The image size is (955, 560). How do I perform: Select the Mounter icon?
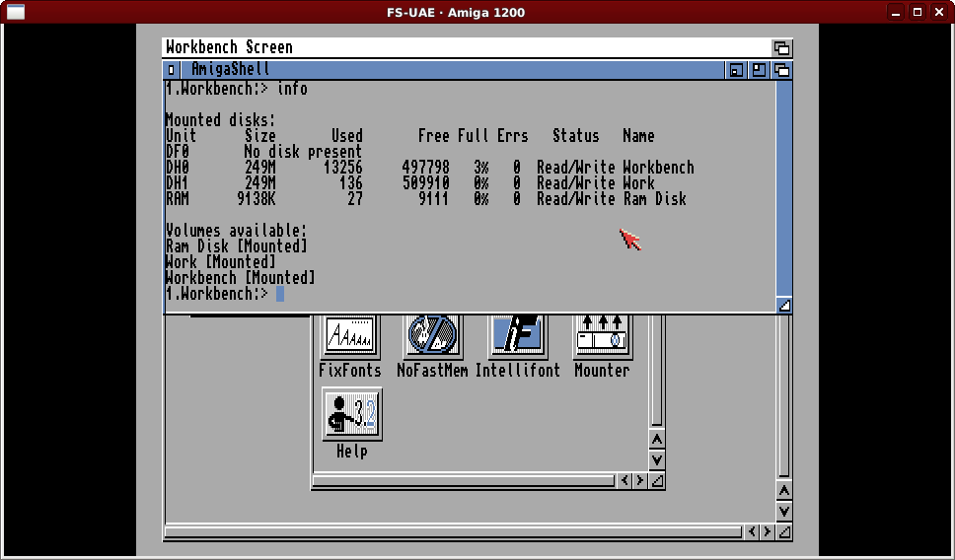point(602,336)
